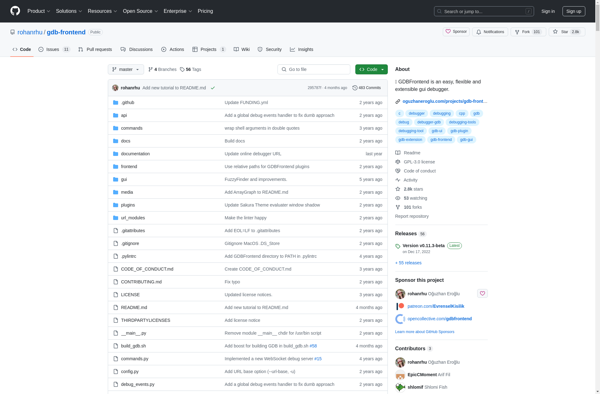Open the Product menu
Screen dimensions: 600x394
[38, 11]
